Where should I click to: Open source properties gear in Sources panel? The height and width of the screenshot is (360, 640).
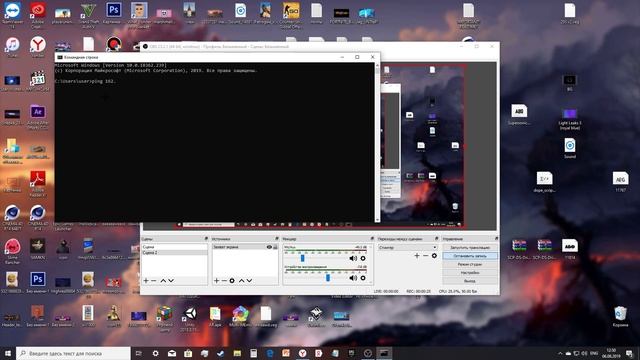(x=232, y=281)
